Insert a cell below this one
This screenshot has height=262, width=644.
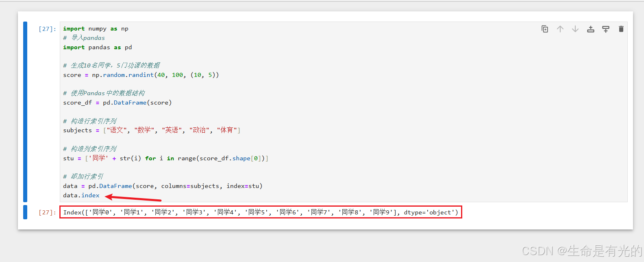click(606, 29)
